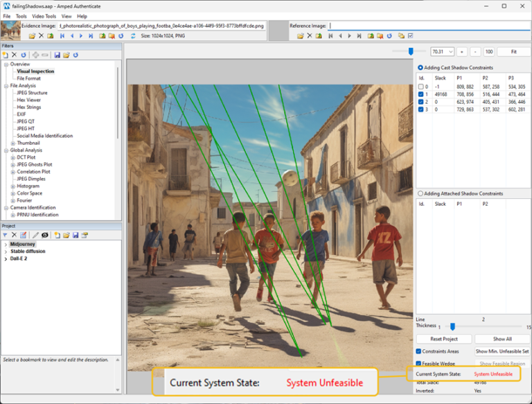Toggle the Constraints Areas checkbox
This screenshot has height=404, width=532.
pyautogui.click(x=420, y=351)
